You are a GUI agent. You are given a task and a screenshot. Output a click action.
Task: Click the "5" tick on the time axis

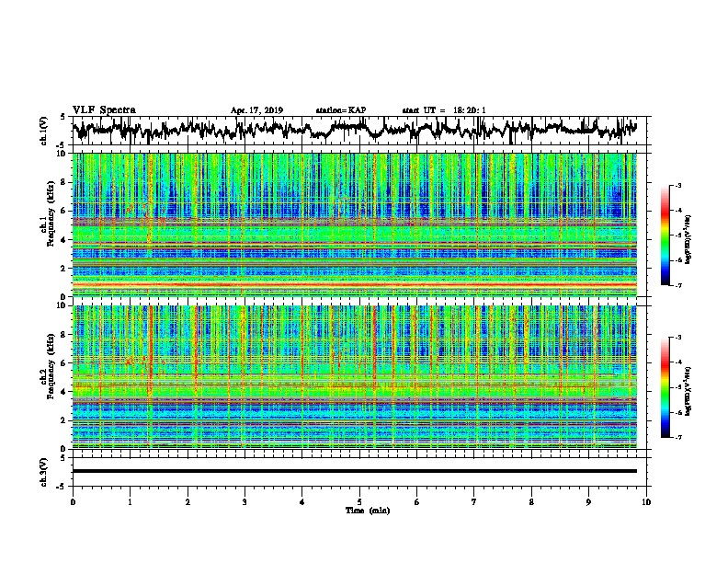[359, 502]
